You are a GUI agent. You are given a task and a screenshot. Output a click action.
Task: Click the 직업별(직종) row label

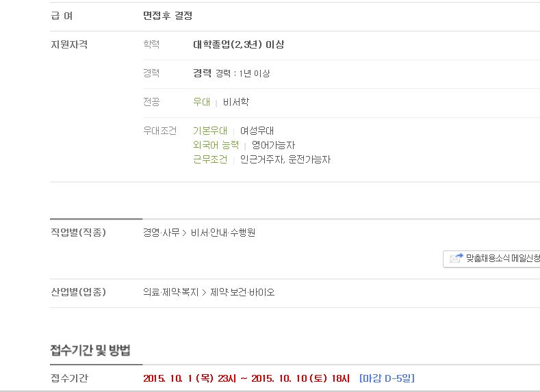(78, 233)
